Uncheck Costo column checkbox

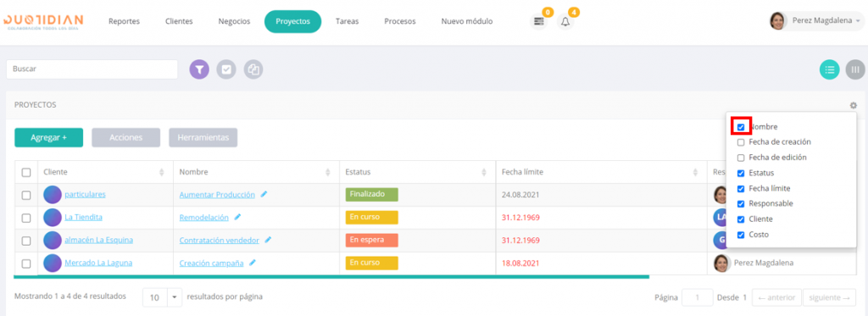click(x=741, y=235)
